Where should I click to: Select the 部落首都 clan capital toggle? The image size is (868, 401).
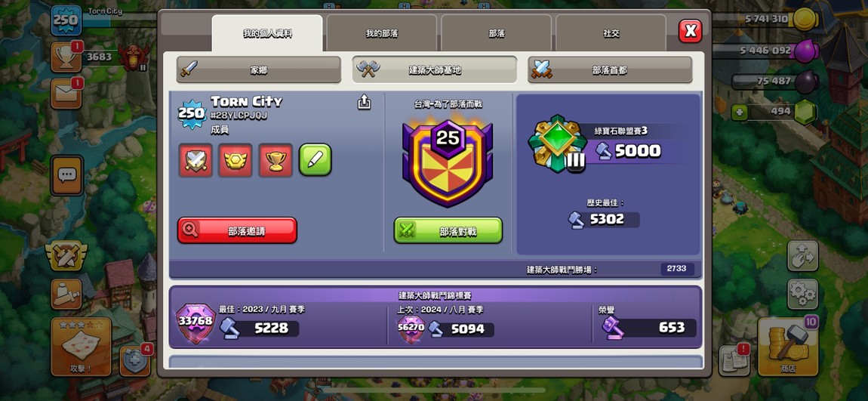pyautogui.click(x=609, y=69)
